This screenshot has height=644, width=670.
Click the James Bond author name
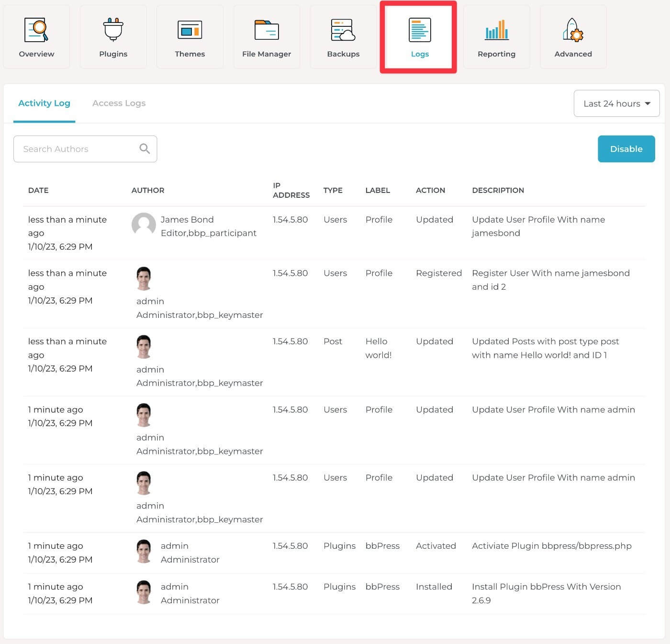187,219
